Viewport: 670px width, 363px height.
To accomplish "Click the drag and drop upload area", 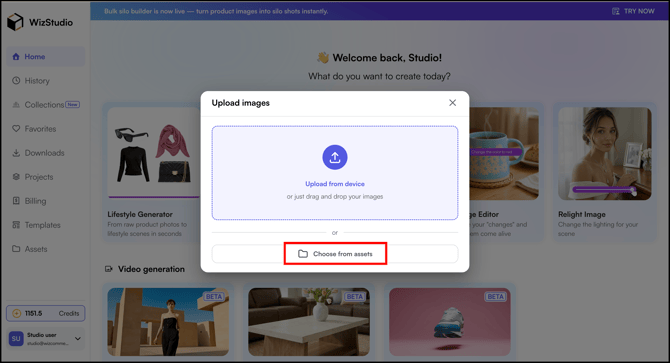I will (x=335, y=173).
